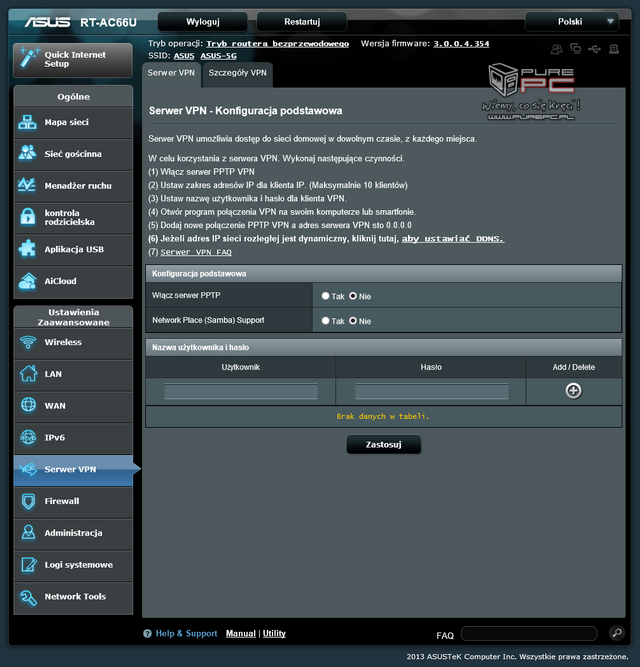
Task: Focus the Hasło input field
Action: pyautogui.click(x=432, y=391)
